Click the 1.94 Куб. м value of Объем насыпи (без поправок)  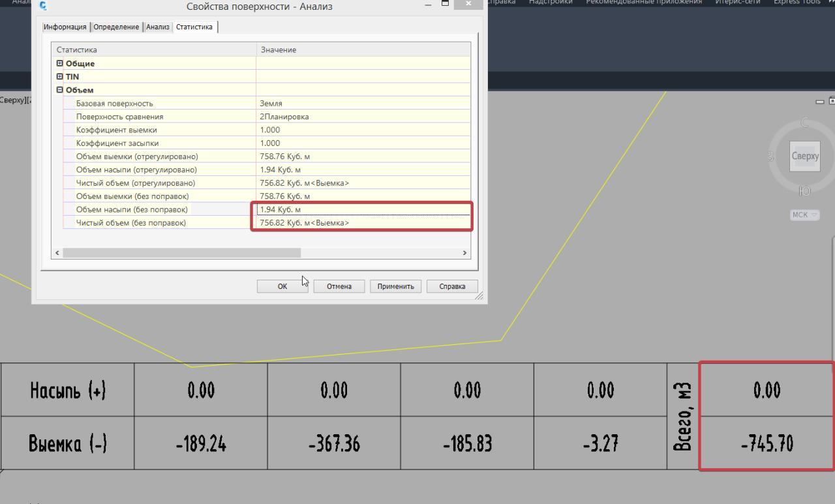363,209
